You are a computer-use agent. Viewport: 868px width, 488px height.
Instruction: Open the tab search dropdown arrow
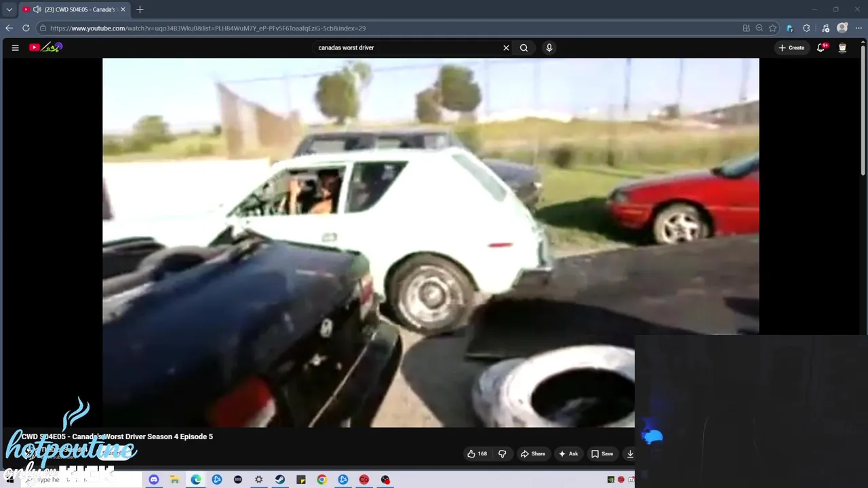(9, 9)
